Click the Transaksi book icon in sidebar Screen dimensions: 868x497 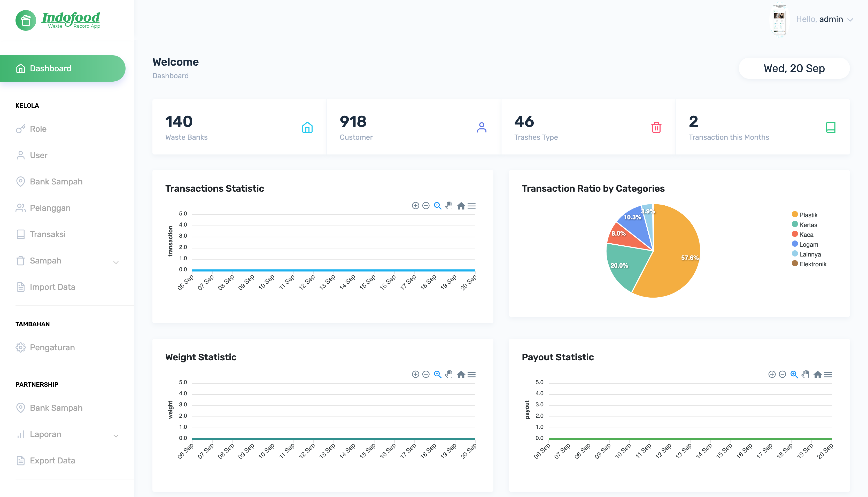20,234
